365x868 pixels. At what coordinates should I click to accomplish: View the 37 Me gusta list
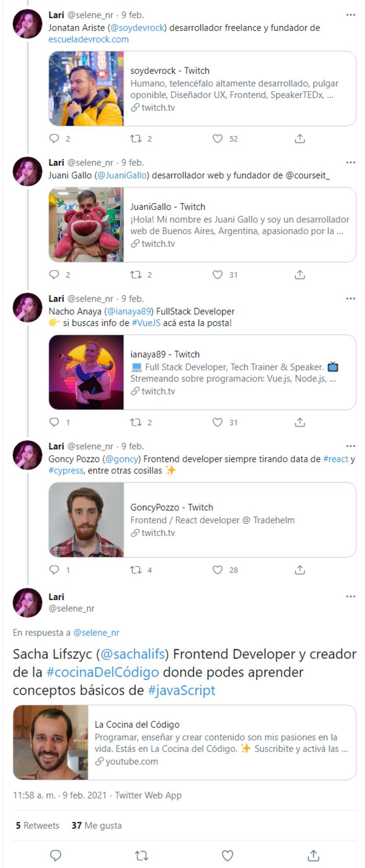click(x=97, y=825)
